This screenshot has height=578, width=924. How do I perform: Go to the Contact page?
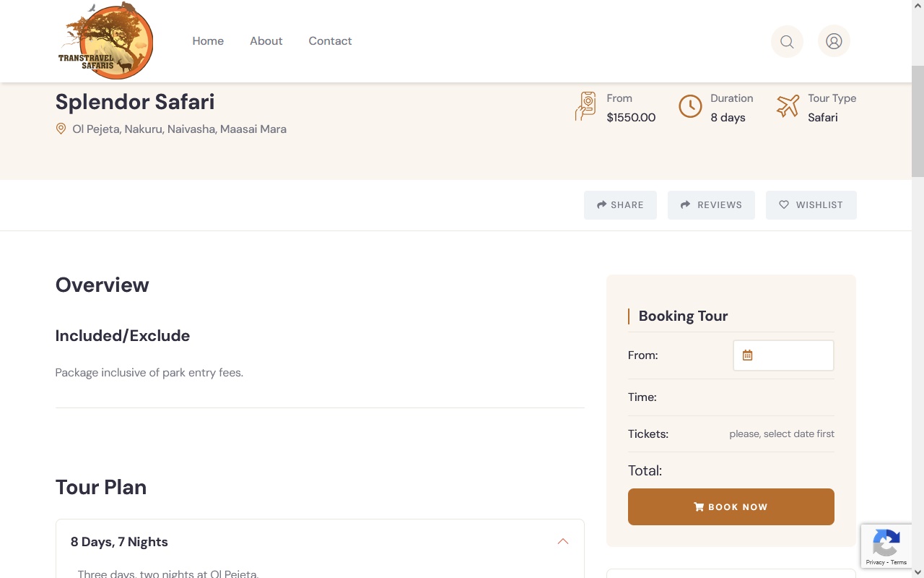click(x=330, y=41)
